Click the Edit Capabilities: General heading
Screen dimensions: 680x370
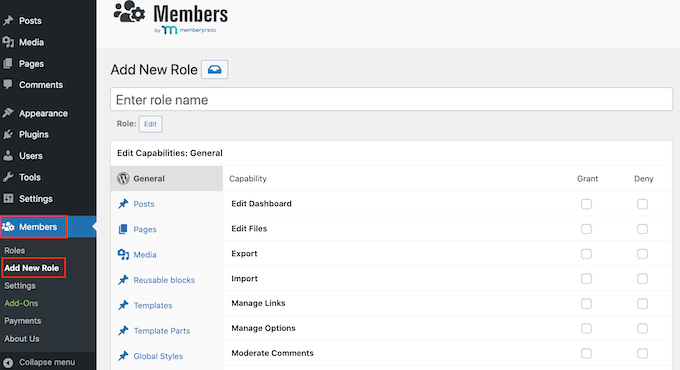tap(170, 153)
